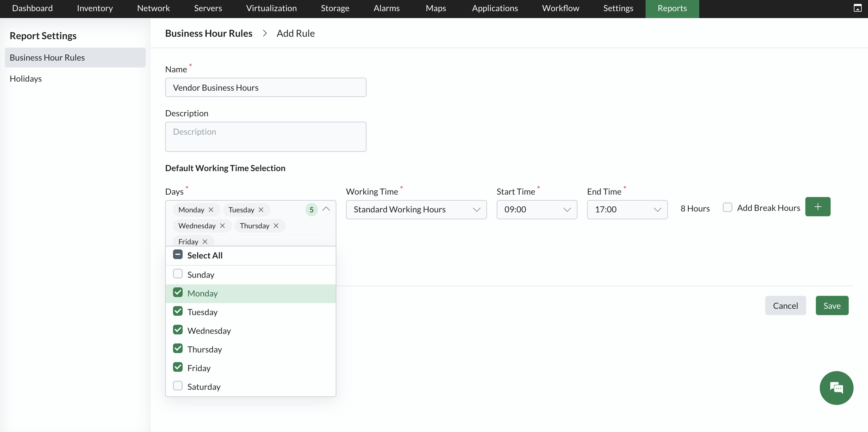
Task: Click the Add Rule breadcrumb text
Action: pos(295,33)
